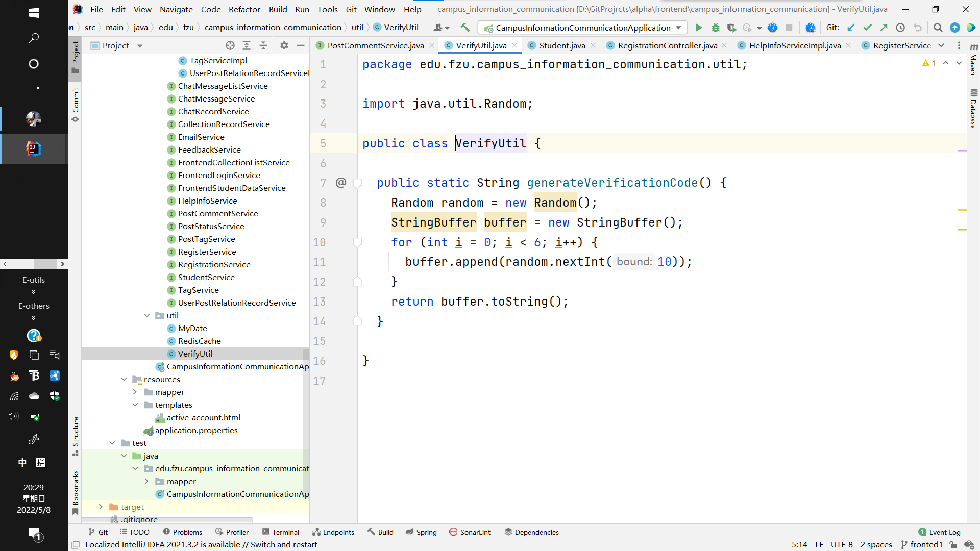Open Search Everywhere magnifier icon

[938, 28]
